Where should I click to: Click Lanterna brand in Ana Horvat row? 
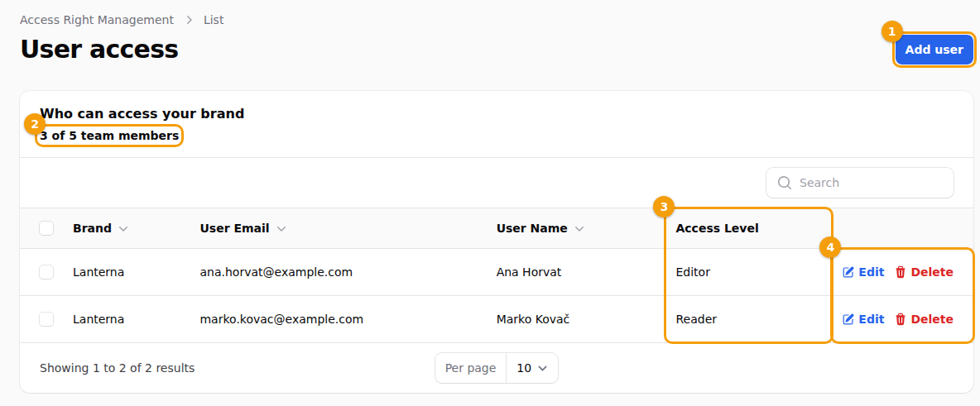(x=98, y=272)
